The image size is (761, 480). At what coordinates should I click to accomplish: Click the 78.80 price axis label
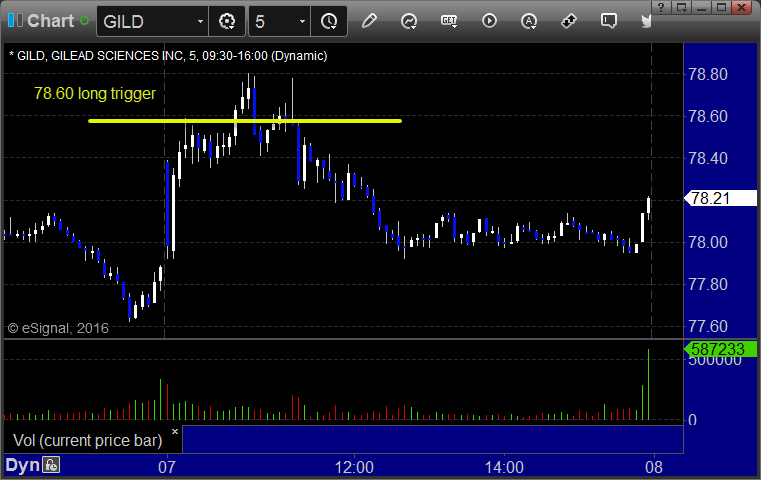click(x=708, y=74)
